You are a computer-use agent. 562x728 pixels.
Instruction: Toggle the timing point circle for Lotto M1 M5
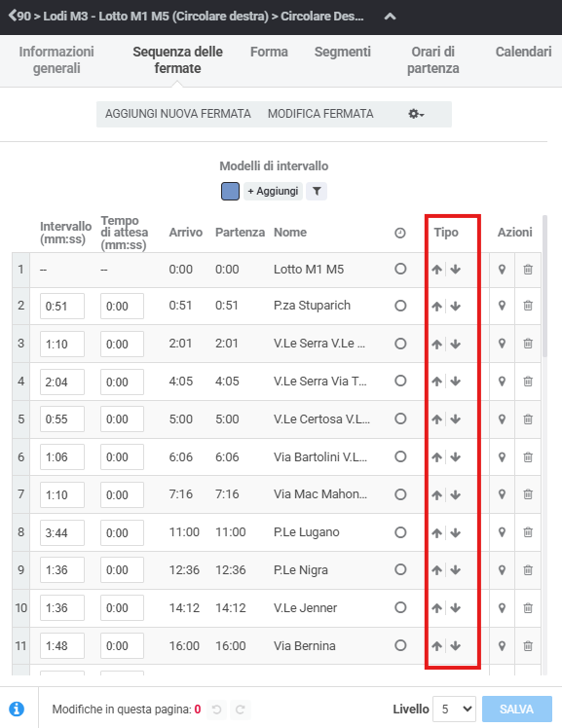[400, 269]
